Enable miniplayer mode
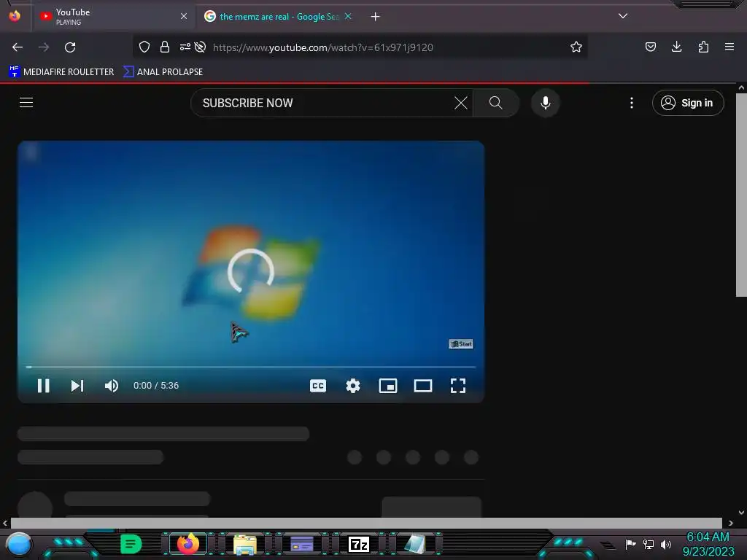The height and width of the screenshot is (560, 747). [388, 386]
